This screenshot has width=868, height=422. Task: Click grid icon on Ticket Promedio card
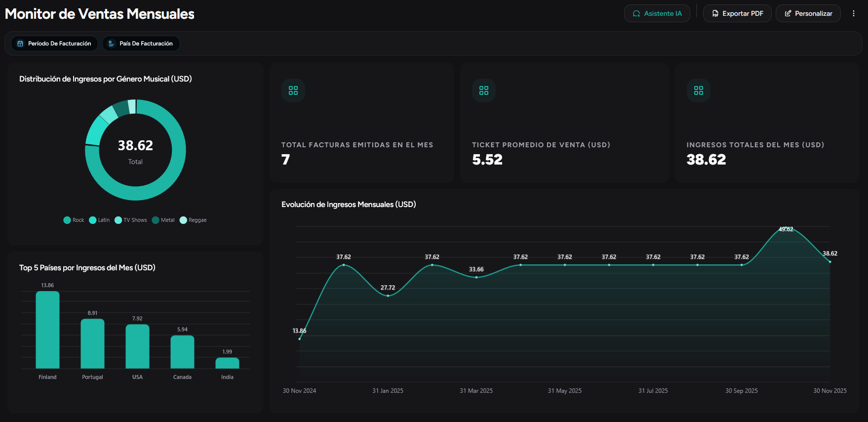(484, 90)
